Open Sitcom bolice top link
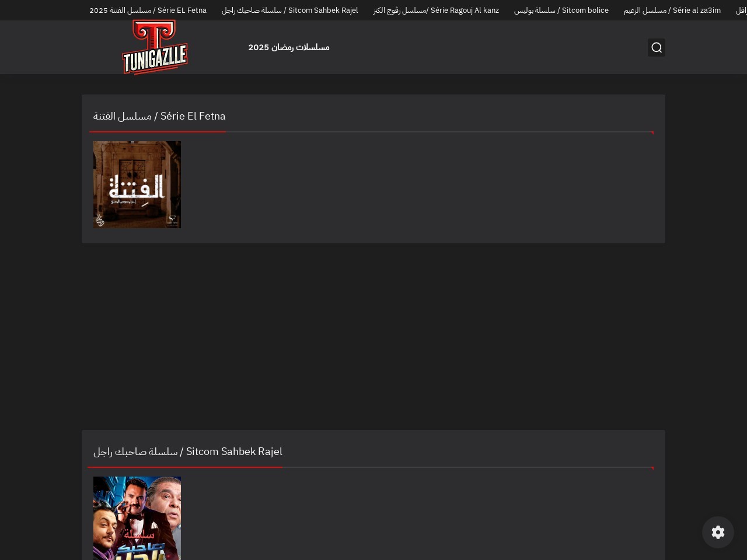The height and width of the screenshot is (560, 747). [561, 10]
